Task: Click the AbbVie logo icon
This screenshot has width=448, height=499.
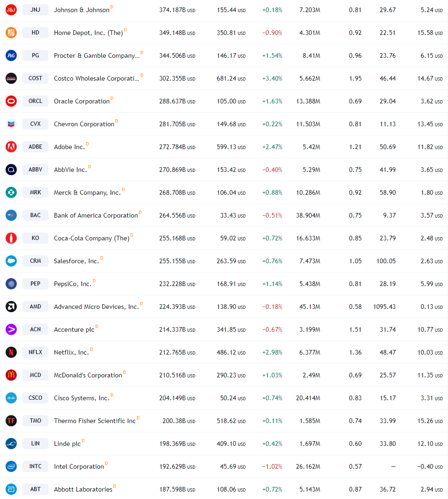Action: 11,170
